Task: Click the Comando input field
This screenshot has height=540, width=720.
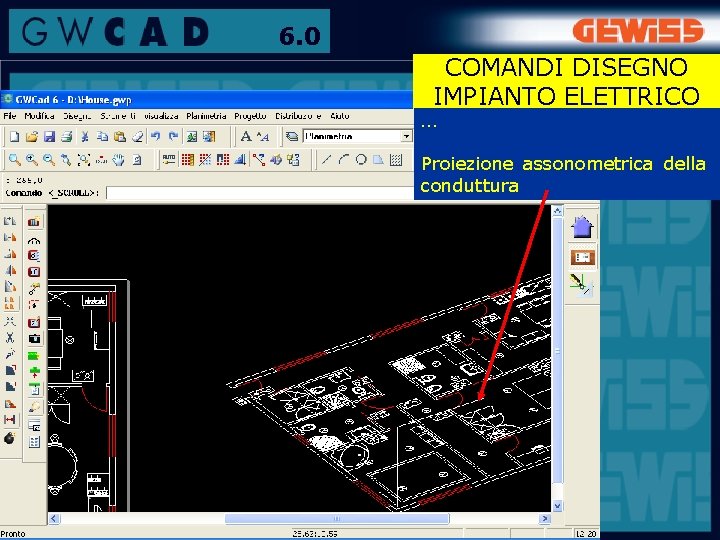Action: pos(260,193)
